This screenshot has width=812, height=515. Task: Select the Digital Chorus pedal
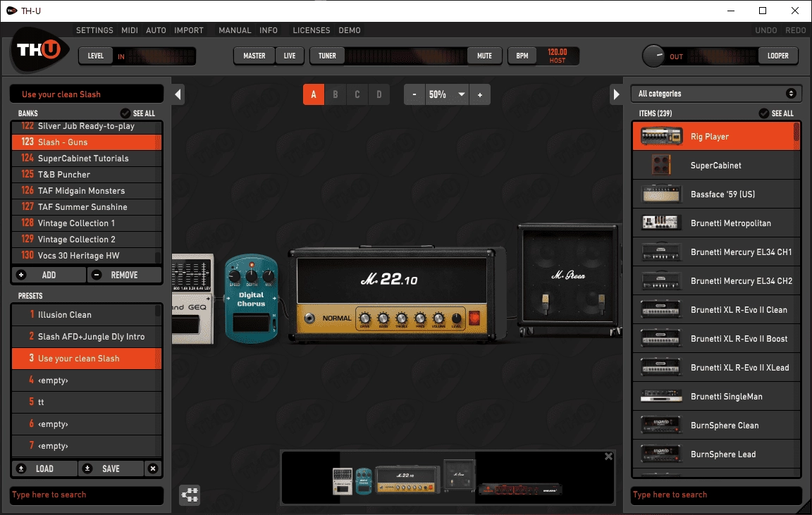251,299
